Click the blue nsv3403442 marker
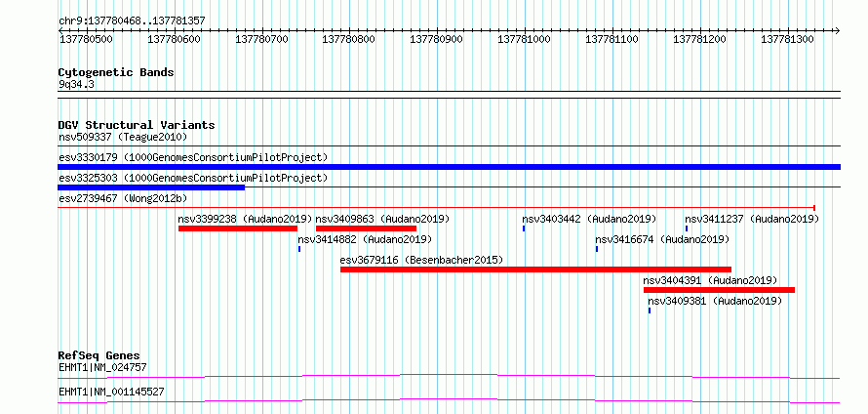The width and height of the screenshot is (868, 414). pyautogui.click(x=524, y=228)
